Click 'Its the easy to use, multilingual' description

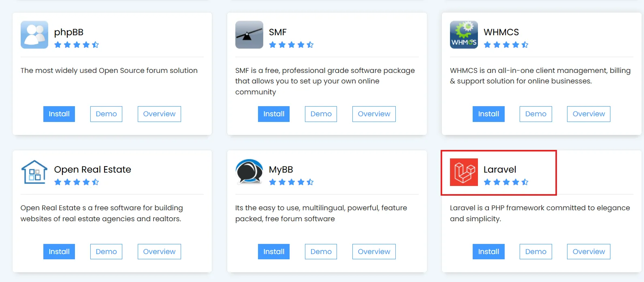coord(321,213)
